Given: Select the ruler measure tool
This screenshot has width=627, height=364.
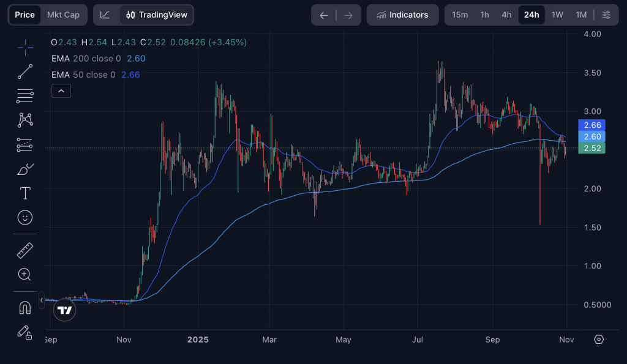Looking at the screenshot, I should click(x=25, y=250).
